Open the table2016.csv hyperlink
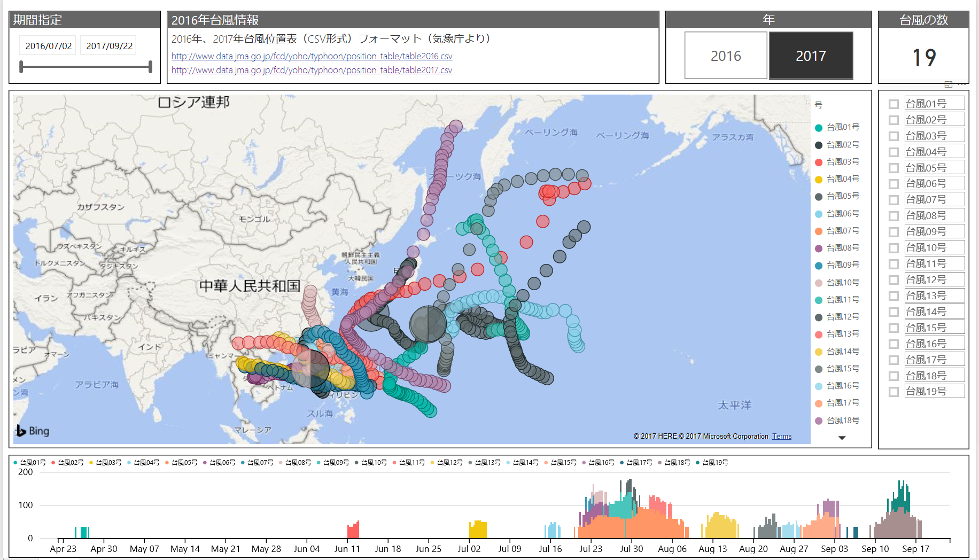Viewport: 979px width, 560px height. [312, 56]
